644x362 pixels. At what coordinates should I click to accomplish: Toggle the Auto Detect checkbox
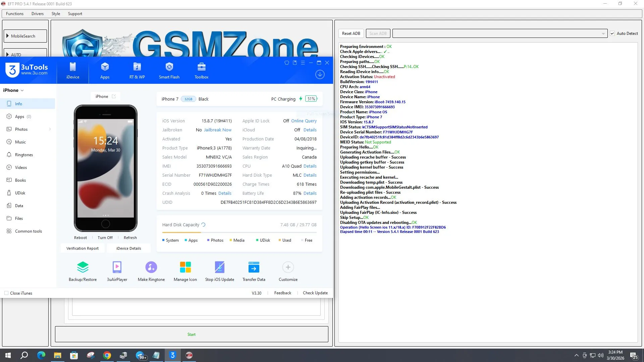pyautogui.click(x=612, y=34)
